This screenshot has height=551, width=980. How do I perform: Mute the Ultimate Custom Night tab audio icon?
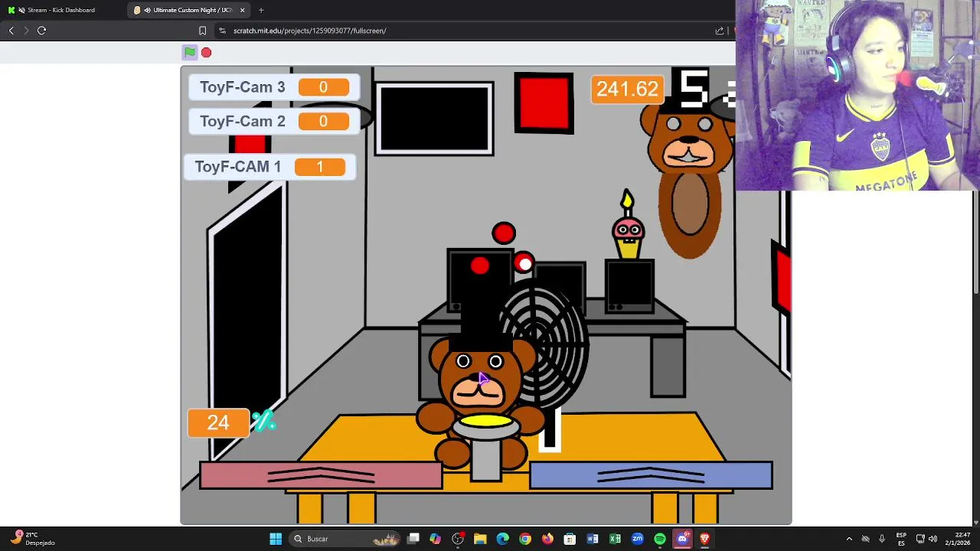point(147,10)
